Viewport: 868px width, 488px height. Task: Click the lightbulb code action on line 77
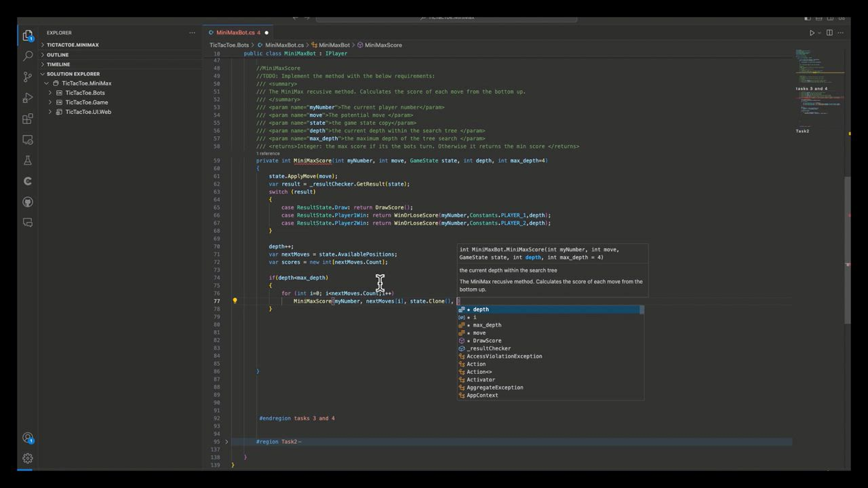click(x=235, y=301)
